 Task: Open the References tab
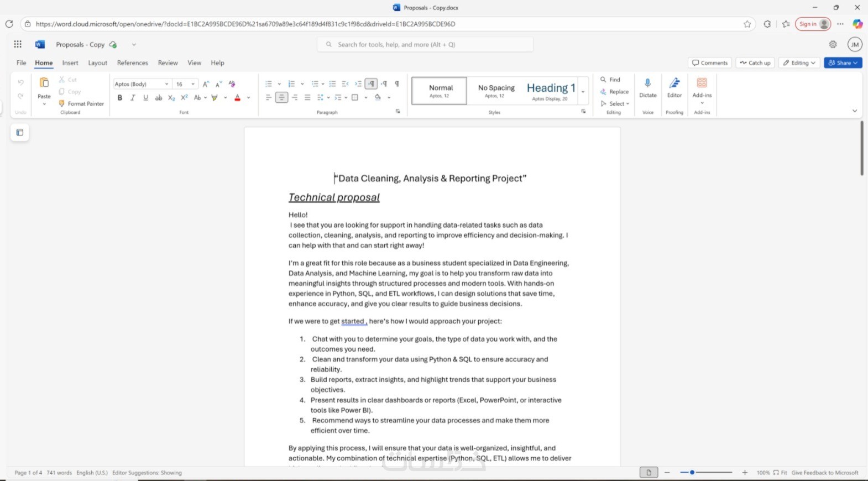click(133, 63)
